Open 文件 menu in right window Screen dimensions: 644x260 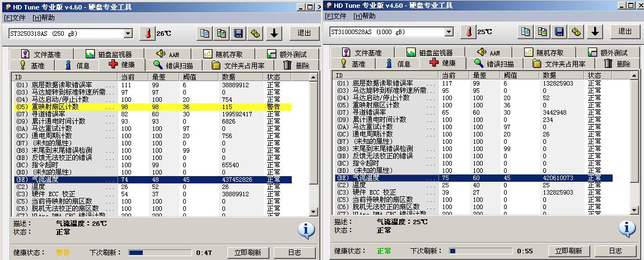[x=335, y=16]
